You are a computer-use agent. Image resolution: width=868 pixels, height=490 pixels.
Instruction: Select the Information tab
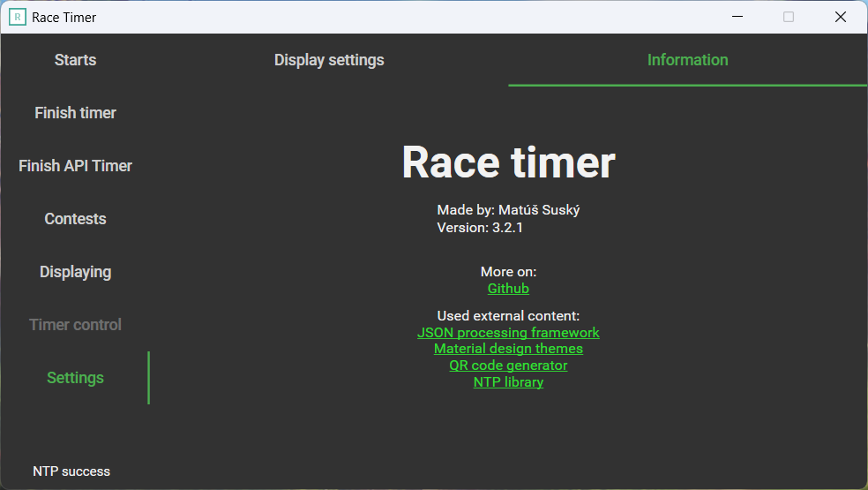coord(687,60)
